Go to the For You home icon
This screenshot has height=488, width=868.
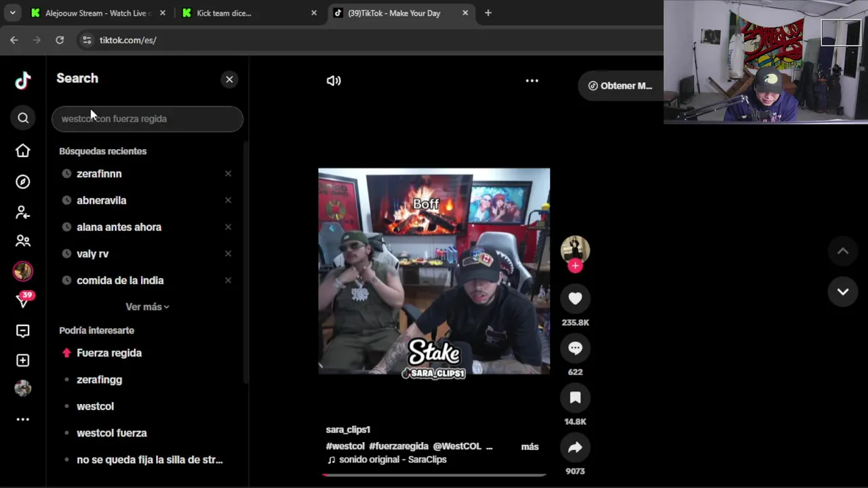[x=23, y=150]
